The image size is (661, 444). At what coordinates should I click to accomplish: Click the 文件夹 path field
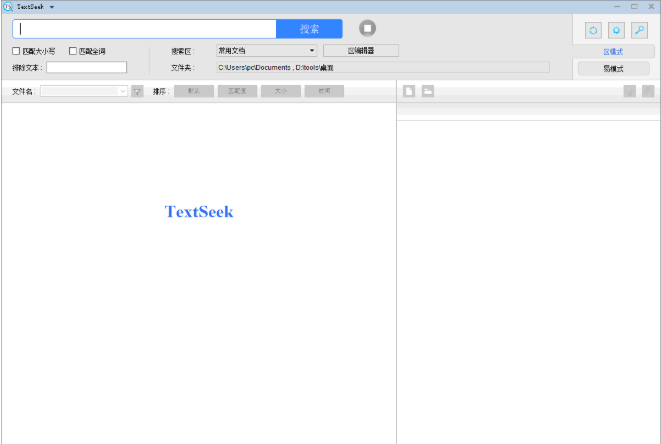pyautogui.click(x=383, y=67)
